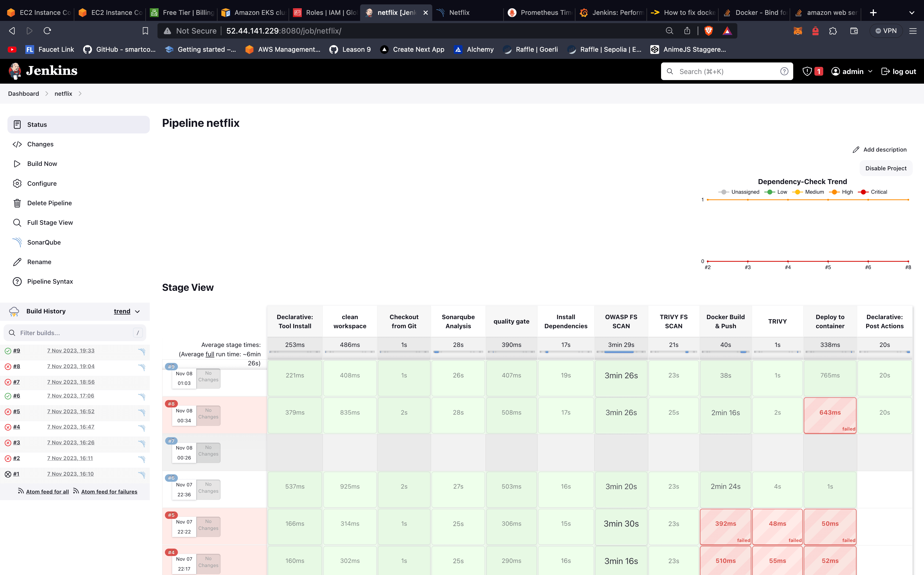Click the Rename pencil item
Image resolution: width=924 pixels, height=575 pixels.
click(x=78, y=262)
